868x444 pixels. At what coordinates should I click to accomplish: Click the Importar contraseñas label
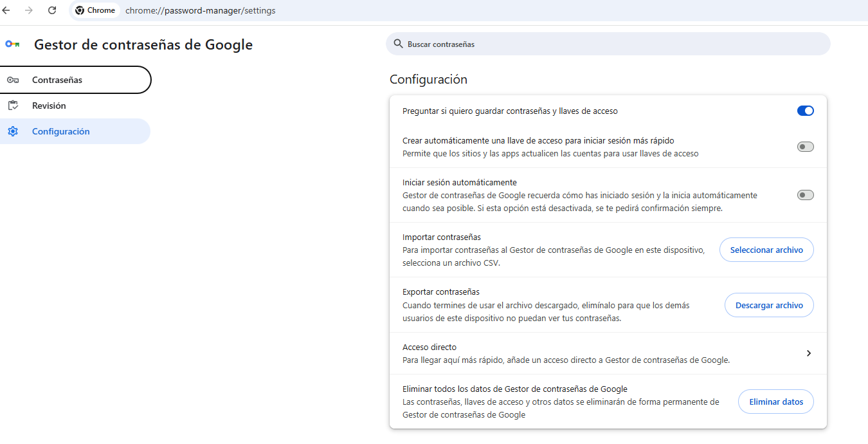(442, 237)
